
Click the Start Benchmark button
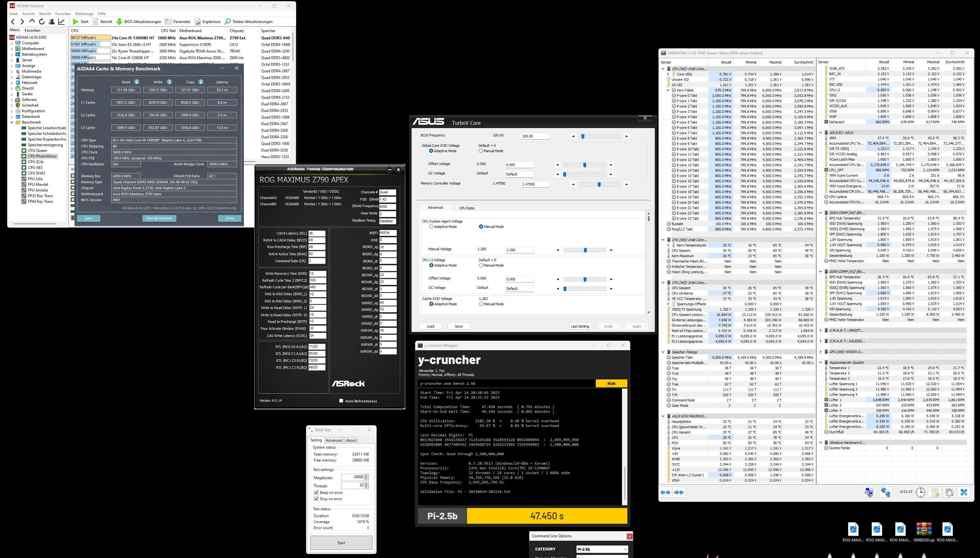(159, 218)
